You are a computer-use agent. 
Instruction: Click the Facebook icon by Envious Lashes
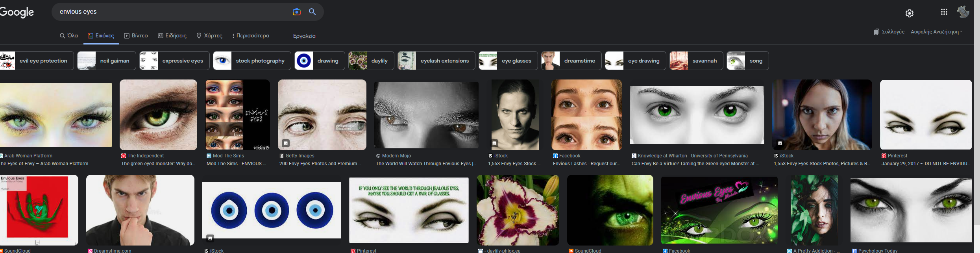pos(555,156)
